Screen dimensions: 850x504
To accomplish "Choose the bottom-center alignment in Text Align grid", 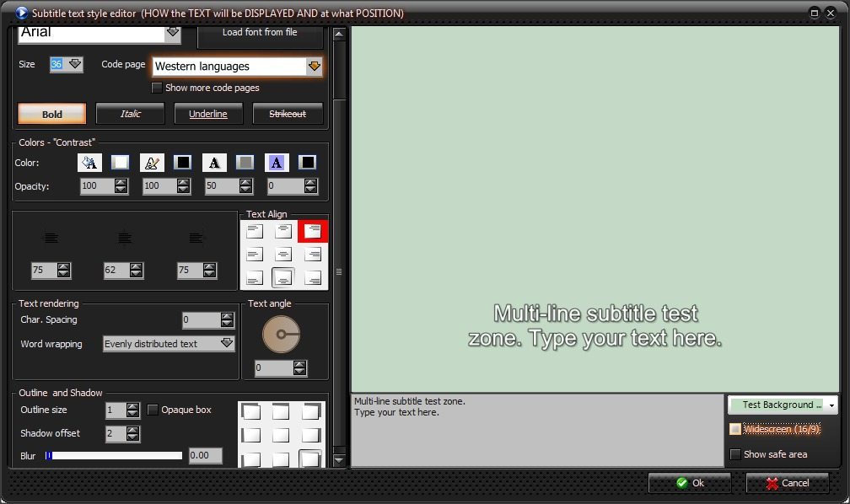I will pos(284,278).
